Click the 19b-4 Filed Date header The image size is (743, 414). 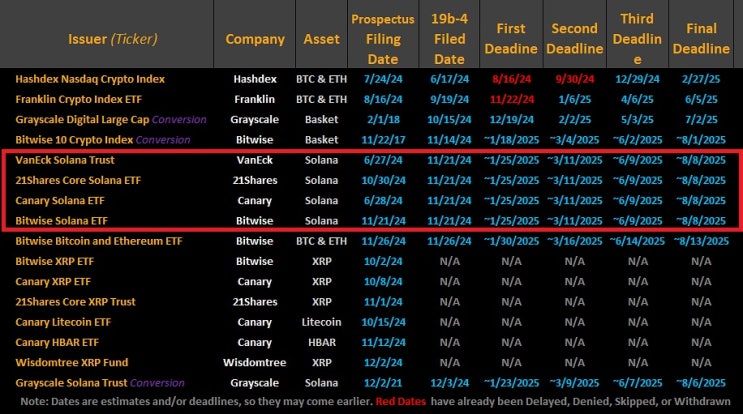(449, 39)
